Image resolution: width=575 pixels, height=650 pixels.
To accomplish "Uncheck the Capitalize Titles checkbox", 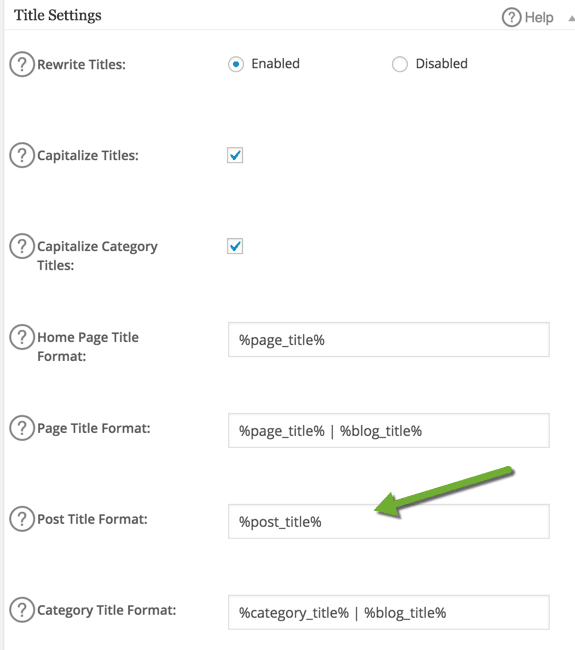I will 235,155.
